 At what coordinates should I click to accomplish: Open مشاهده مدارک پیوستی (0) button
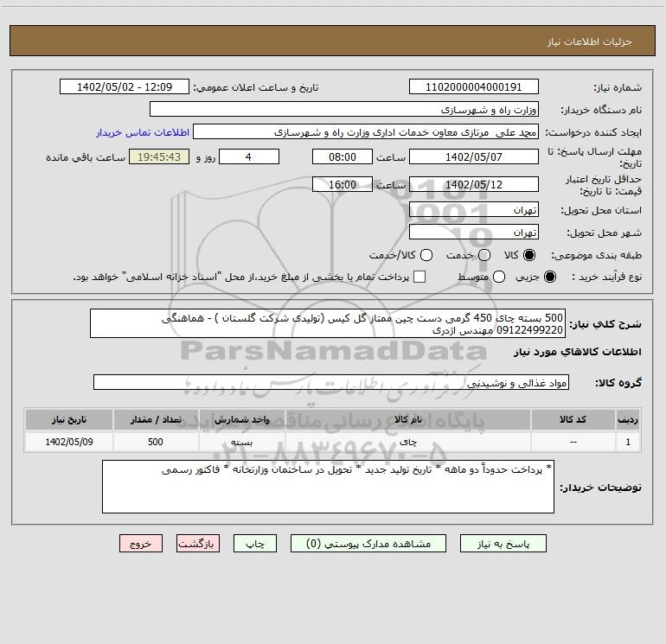[368, 544]
